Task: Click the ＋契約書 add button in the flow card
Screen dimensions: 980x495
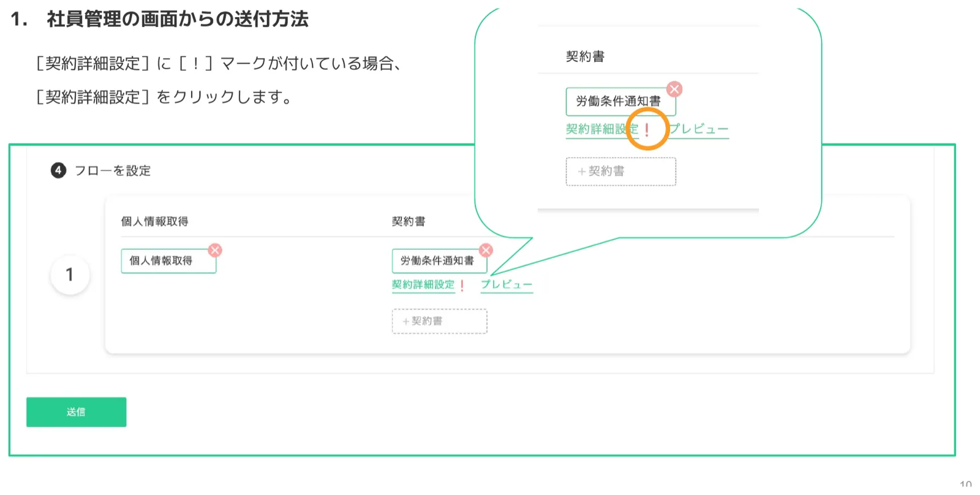Action: (x=439, y=321)
